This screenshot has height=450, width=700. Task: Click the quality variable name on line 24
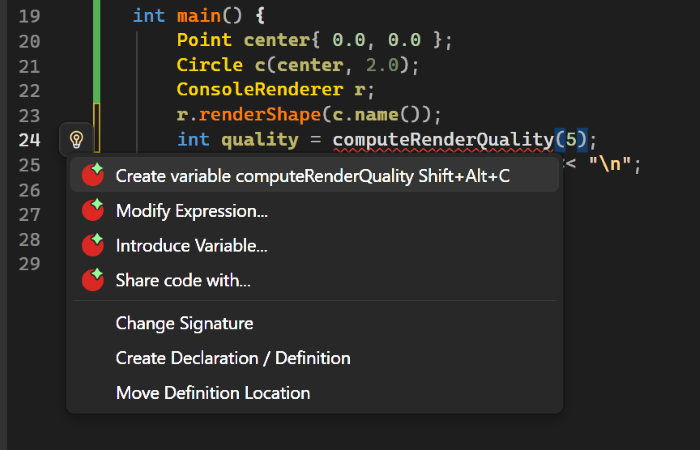(x=255, y=140)
